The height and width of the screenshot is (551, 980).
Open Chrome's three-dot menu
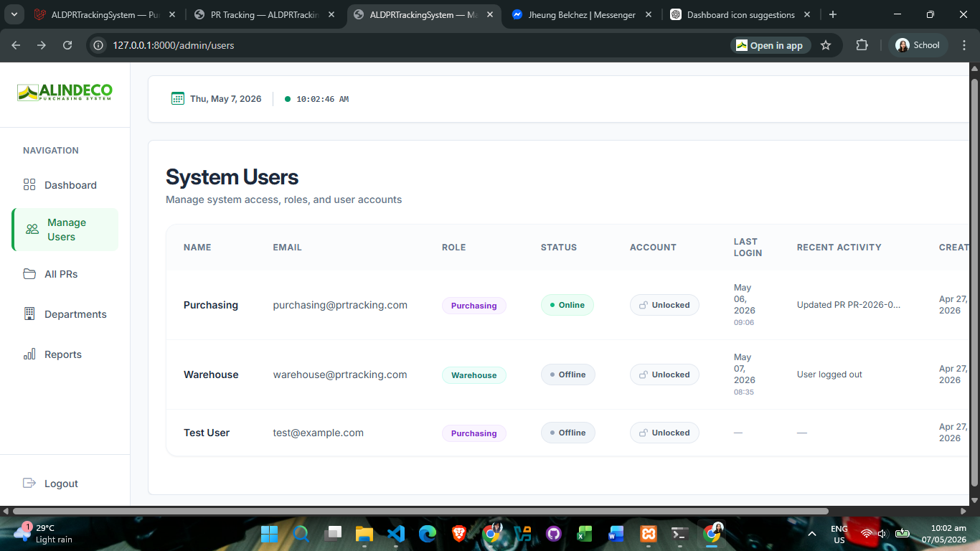pyautogui.click(x=963, y=45)
